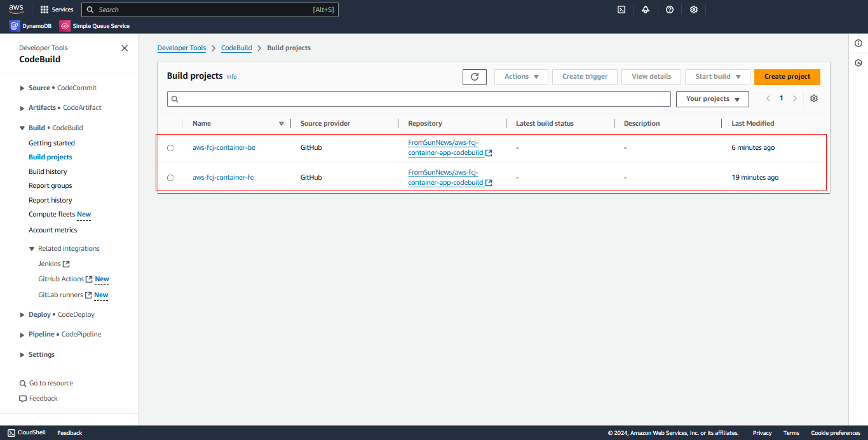This screenshot has height=440, width=868.
Task: Select the aws-fcj-container-be radio button
Action: click(170, 148)
